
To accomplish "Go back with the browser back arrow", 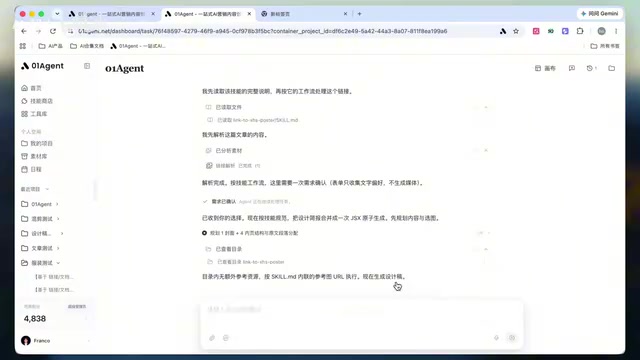I will [24, 31].
